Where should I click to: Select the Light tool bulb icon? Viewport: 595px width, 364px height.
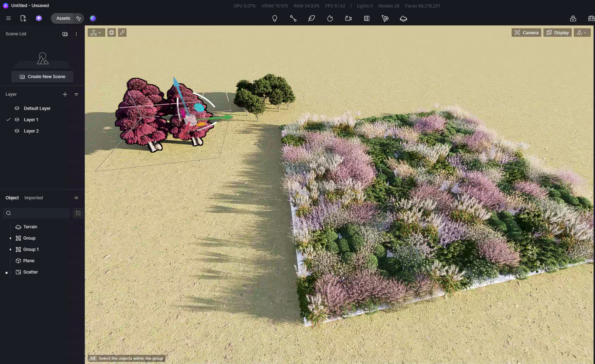click(x=275, y=18)
